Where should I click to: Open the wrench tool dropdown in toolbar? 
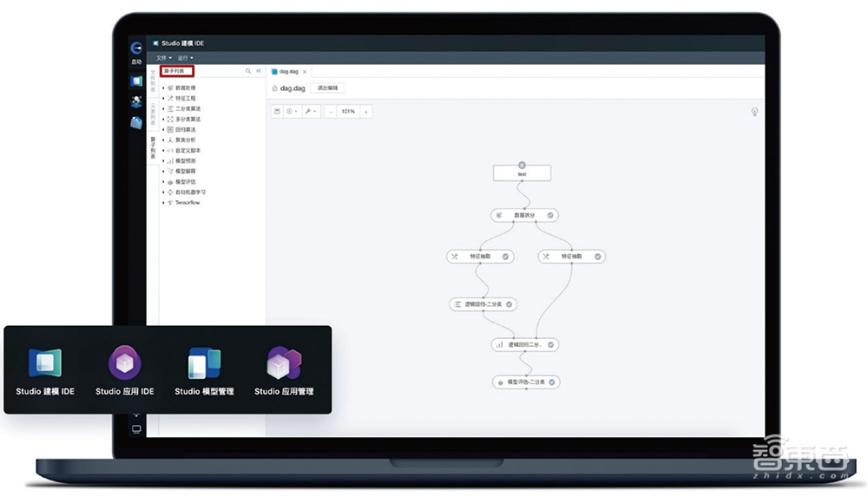(310, 111)
